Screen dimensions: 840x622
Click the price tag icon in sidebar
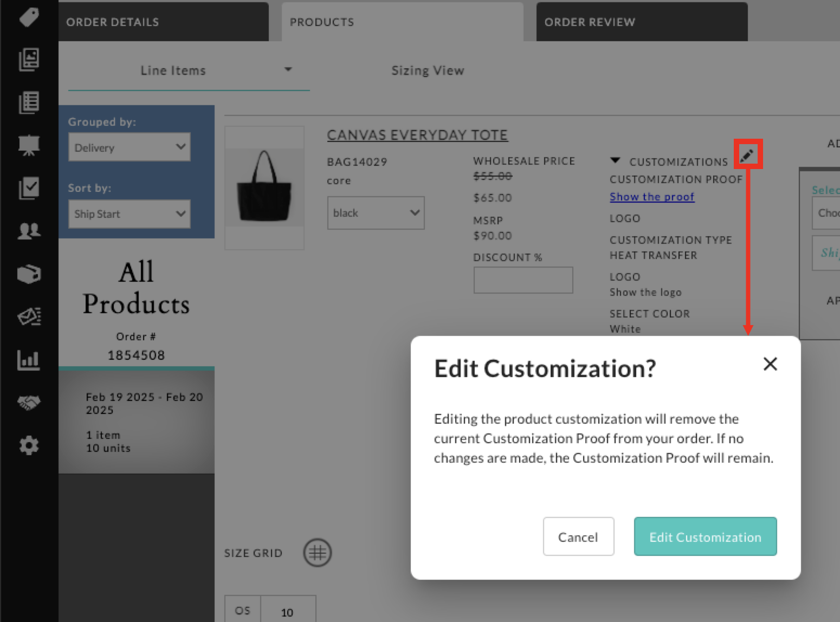29,17
